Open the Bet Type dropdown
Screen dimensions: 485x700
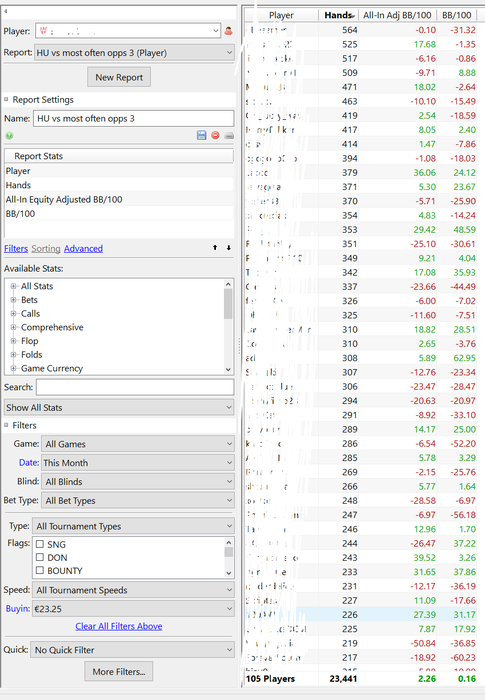pyautogui.click(x=138, y=500)
